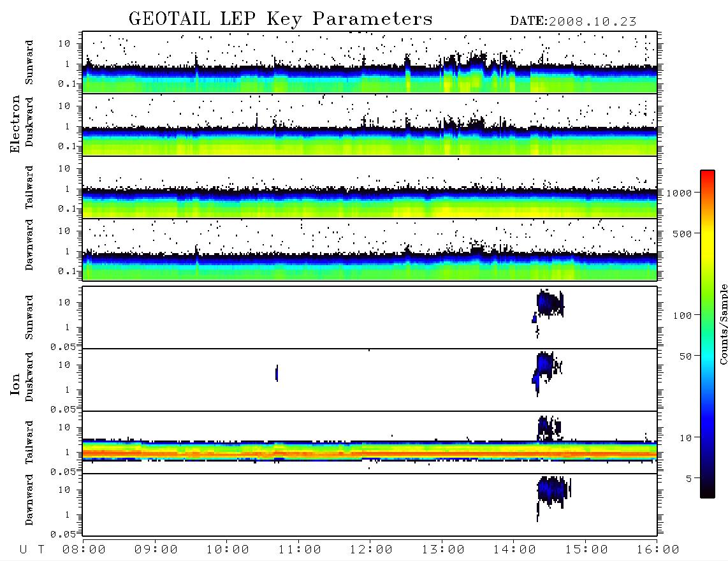The width and height of the screenshot is (728, 561).
Task: Click the 1000 tick on the colorbar
Action: pyautogui.click(x=680, y=193)
